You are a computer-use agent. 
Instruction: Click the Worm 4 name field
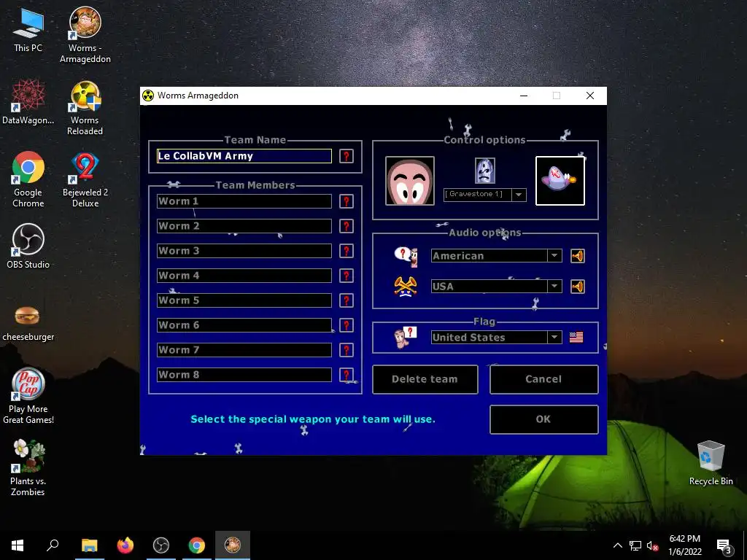[x=244, y=275]
